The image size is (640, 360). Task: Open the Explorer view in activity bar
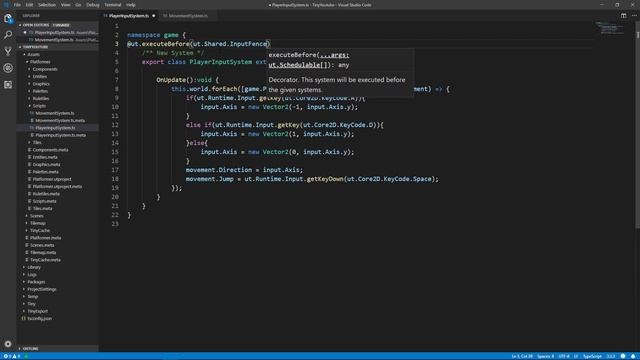click(8, 18)
